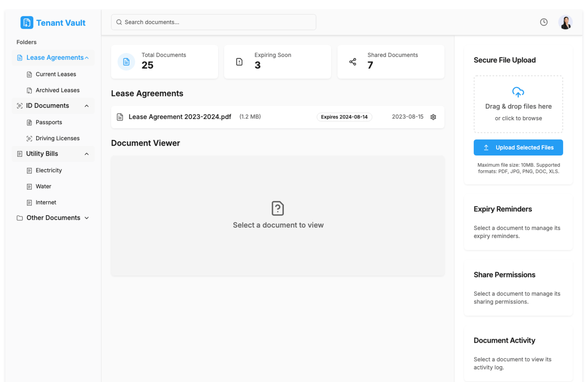This screenshot has height=382, width=588.
Task: Click the Shared Documents share icon
Action: [352, 62]
